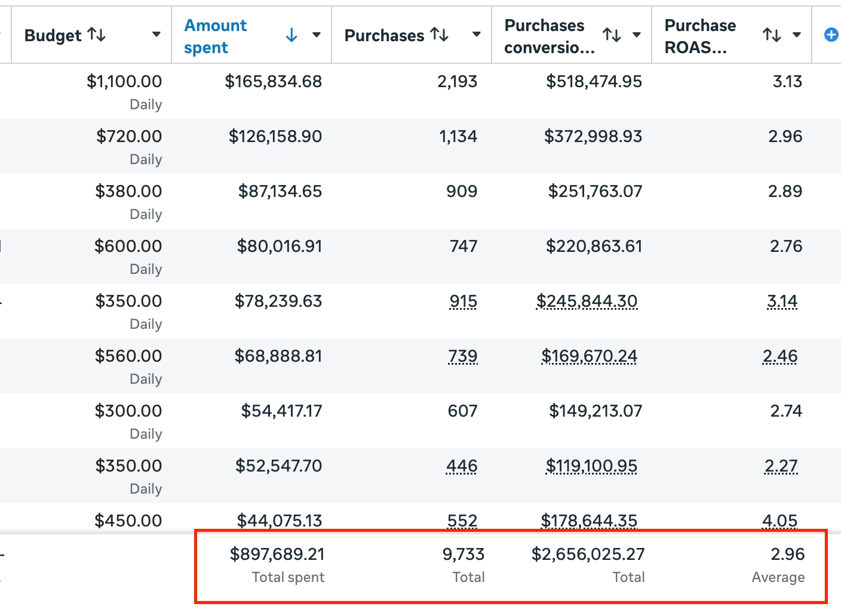
Task: Open the underlined 915 purchases value
Action: 464,301
